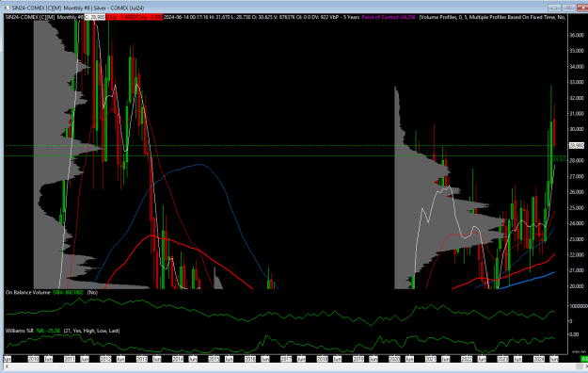Minimize the SIN24-COMEX chart window
Viewport: 588px width, 373px height.
[554, 8]
